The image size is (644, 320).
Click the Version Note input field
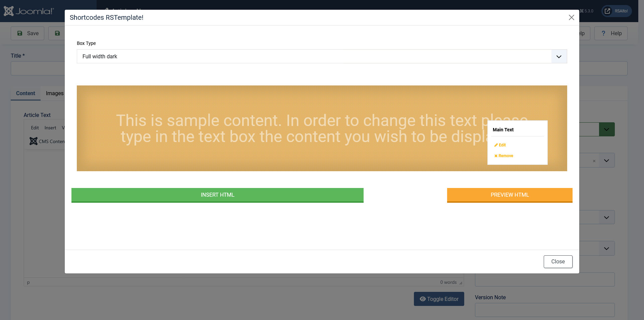click(x=545, y=310)
